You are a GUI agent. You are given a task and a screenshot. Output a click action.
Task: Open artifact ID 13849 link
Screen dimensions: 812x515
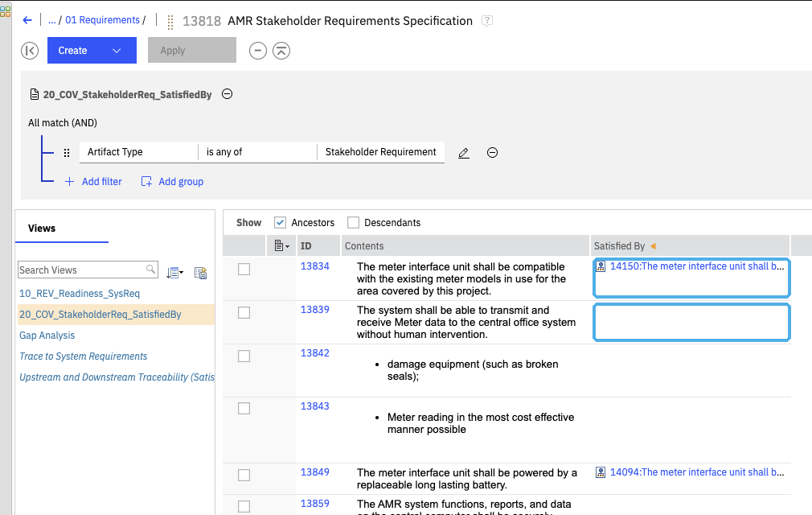coord(315,472)
